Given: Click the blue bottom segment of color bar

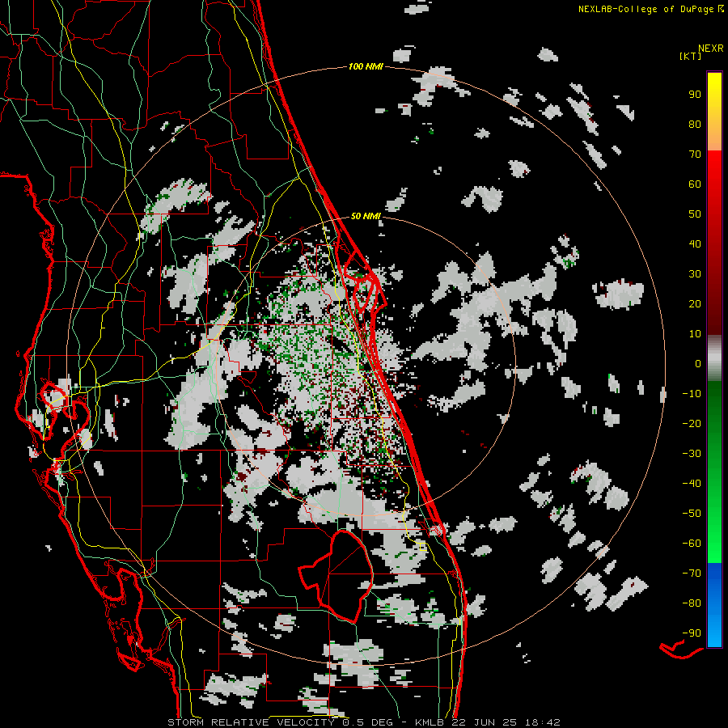Looking at the screenshot, I should [x=714, y=604].
